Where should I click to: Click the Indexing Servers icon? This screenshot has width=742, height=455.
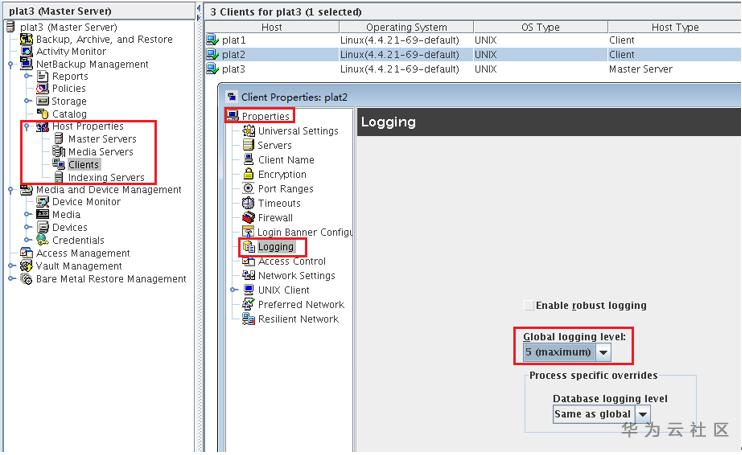[x=59, y=177]
